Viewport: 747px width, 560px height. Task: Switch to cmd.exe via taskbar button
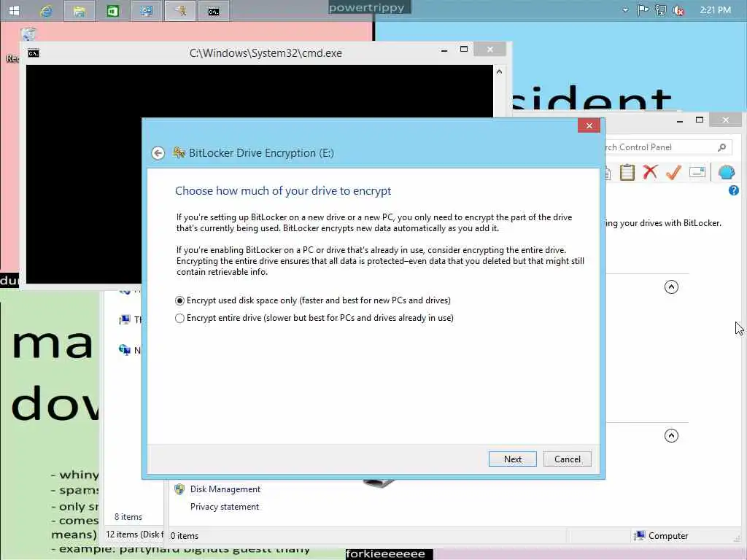(x=214, y=10)
